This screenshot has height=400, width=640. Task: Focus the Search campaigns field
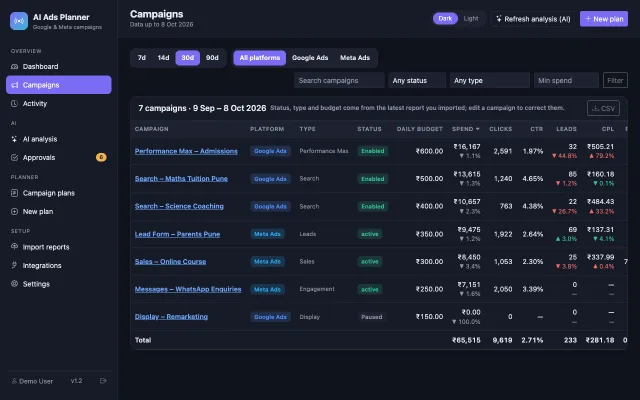click(x=339, y=80)
